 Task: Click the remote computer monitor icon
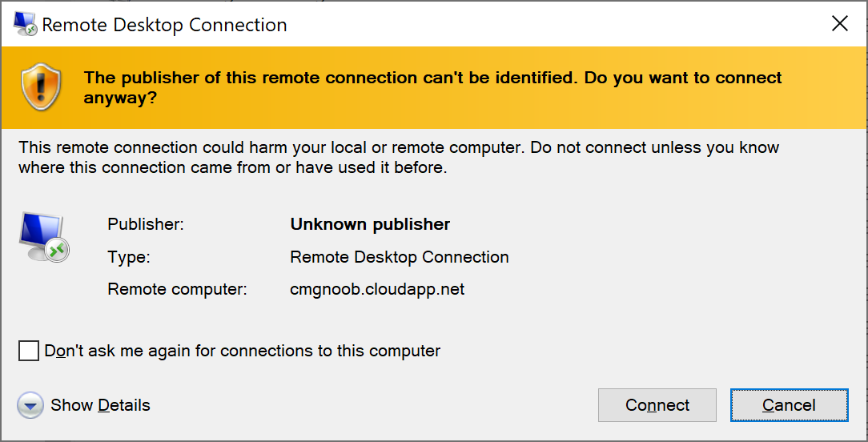[44, 236]
